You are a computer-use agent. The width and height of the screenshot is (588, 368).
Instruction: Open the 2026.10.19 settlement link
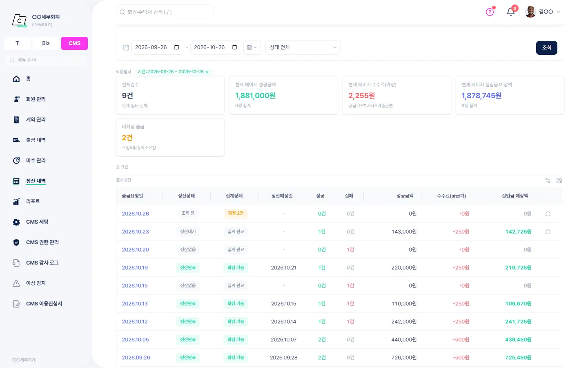click(x=135, y=268)
